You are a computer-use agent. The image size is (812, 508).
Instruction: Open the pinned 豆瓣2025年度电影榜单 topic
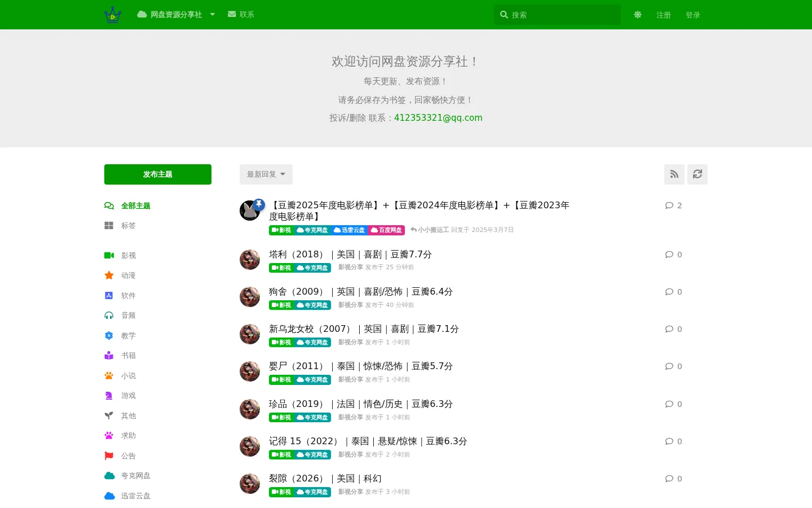click(x=419, y=211)
